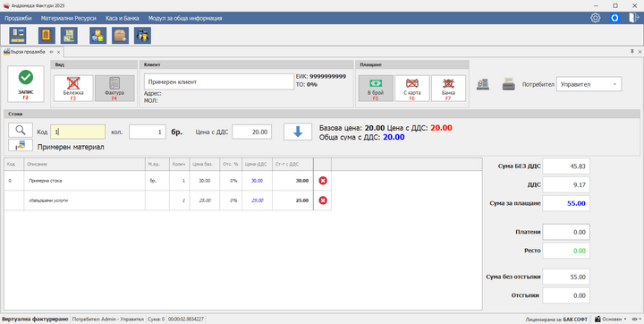Screen dimensions: 644x324
Task: Open the clients/people toolbar icon
Action: coord(142,36)
